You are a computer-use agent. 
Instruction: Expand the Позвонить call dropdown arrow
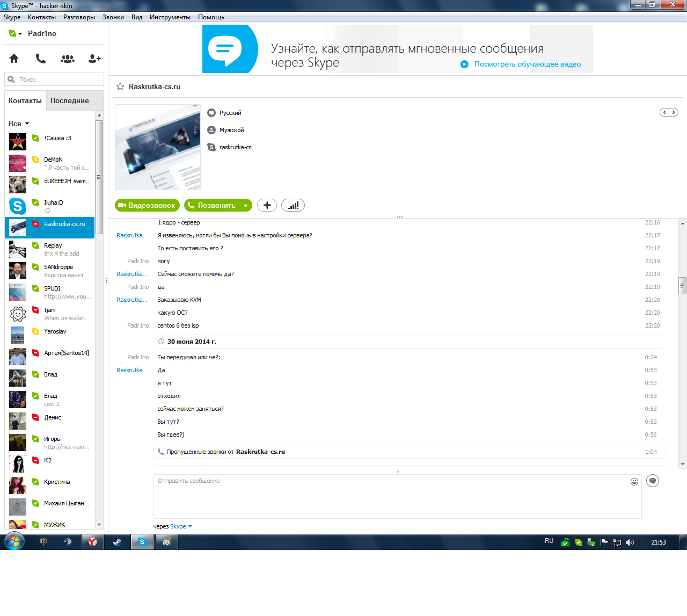(245, 205)
